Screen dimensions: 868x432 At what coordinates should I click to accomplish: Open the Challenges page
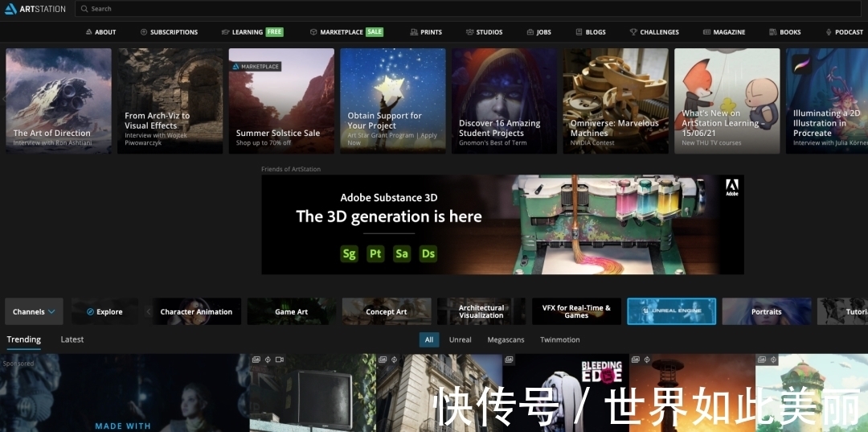(x=654, y=32)
